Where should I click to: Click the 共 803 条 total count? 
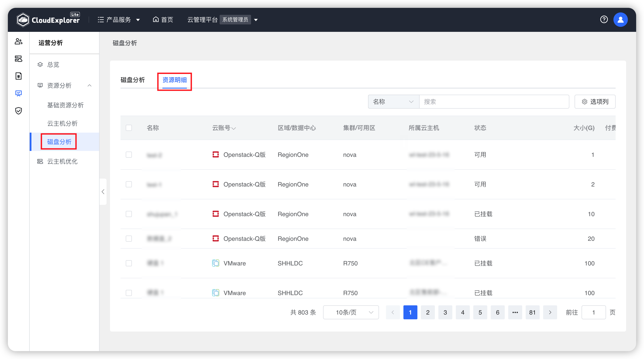pos(303,312)
